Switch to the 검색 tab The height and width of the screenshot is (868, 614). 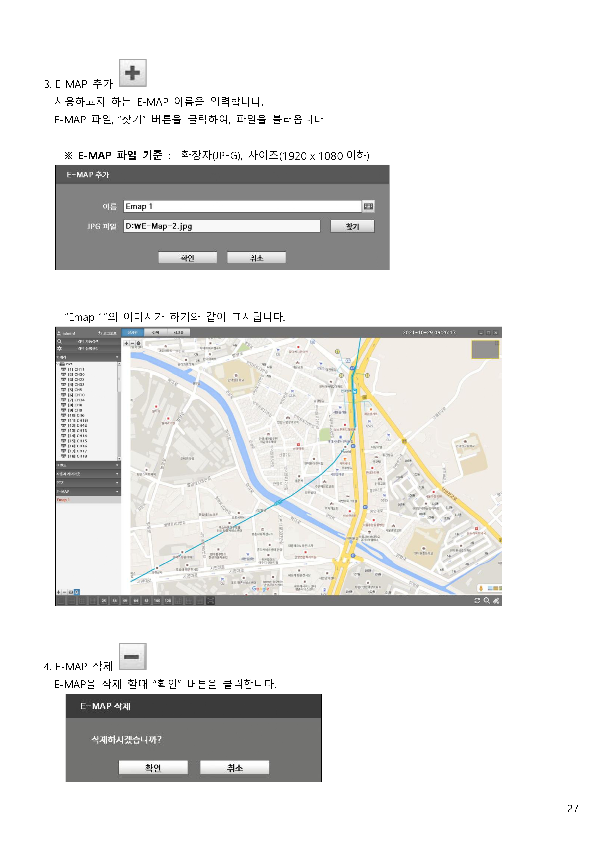(155, 333)
